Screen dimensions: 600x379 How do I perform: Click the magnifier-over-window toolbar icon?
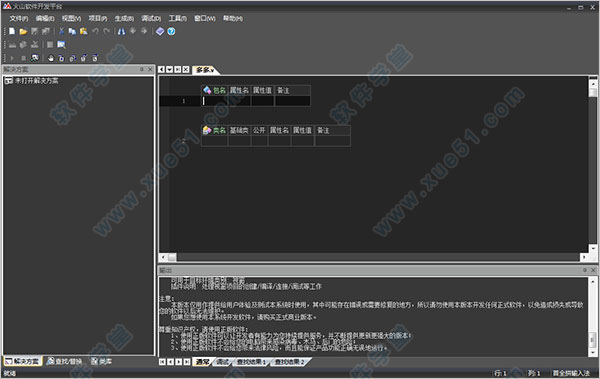click(x=61, y=45)
